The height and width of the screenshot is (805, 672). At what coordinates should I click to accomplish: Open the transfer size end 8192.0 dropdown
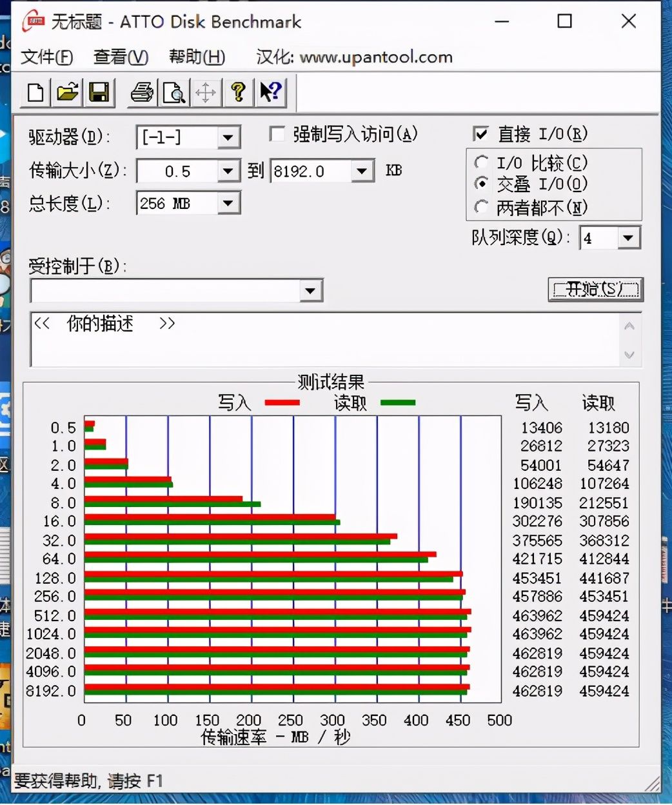[x=362, y=171]
